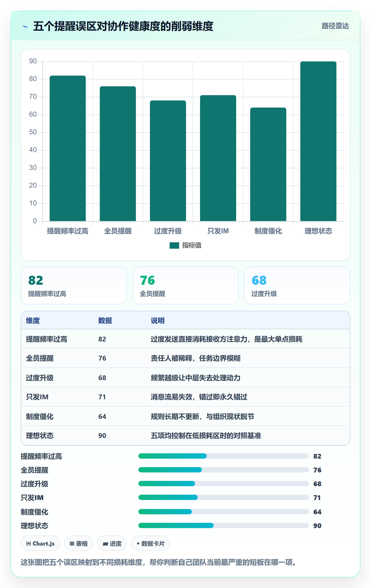Click the 理想状态 progress bar
This screenshot has height=588, width=371.
tap(223, 525)
